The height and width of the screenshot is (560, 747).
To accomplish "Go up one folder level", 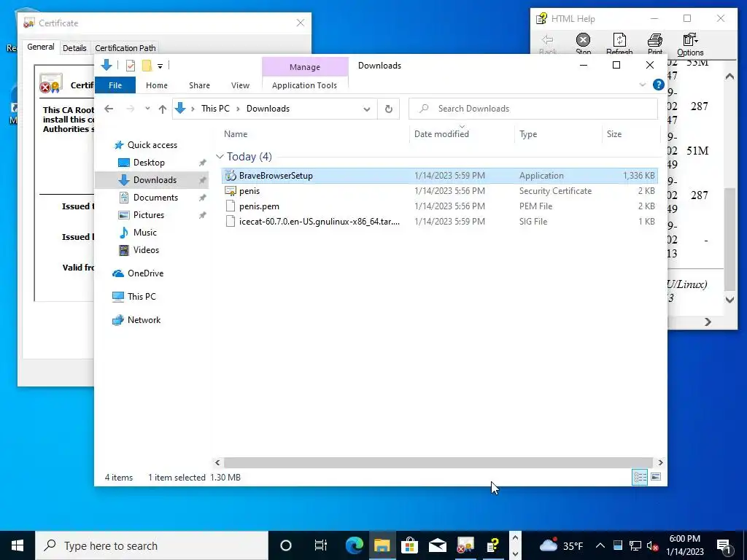I will pyautogui.click(x=163, y=109).
